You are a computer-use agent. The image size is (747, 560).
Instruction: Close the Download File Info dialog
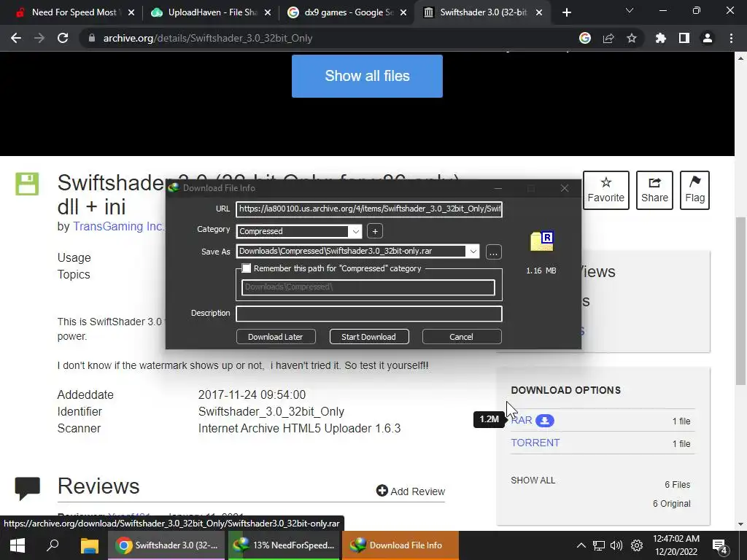tap(565, 189)
